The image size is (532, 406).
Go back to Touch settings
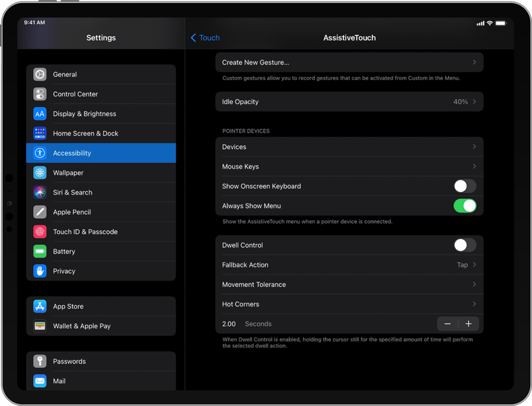[x=205, y=37]
